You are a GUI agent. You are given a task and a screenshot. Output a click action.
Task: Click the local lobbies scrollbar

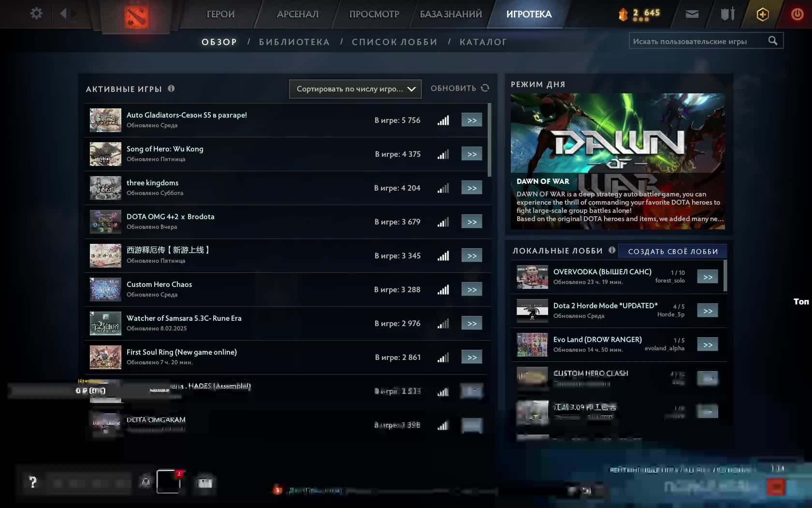tap(725, 276)
